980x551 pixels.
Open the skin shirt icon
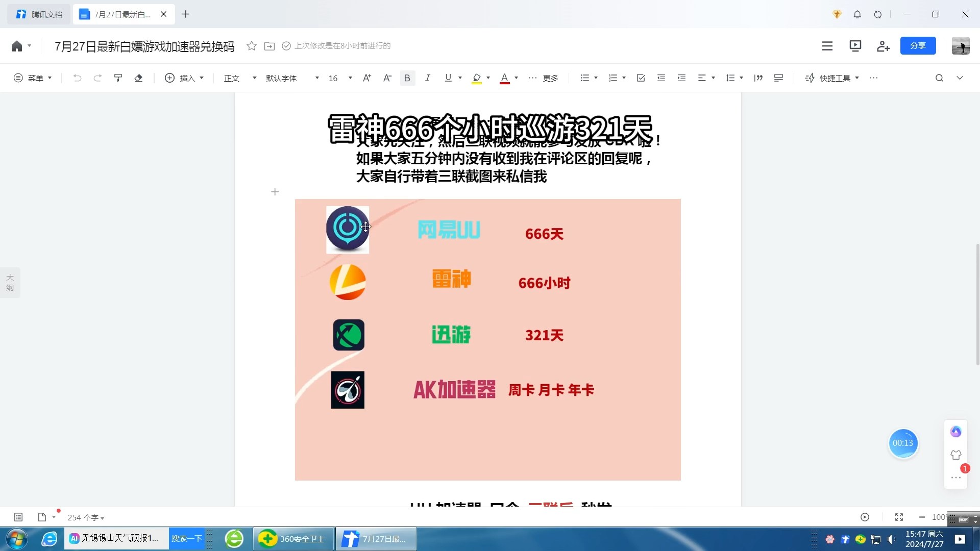tap(956, 455)
